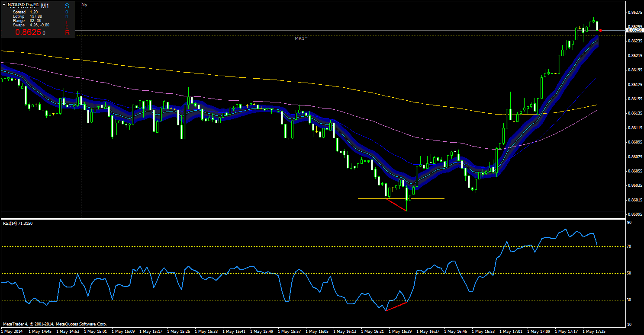Click the 0.86115 price scale label

(634, 128)
